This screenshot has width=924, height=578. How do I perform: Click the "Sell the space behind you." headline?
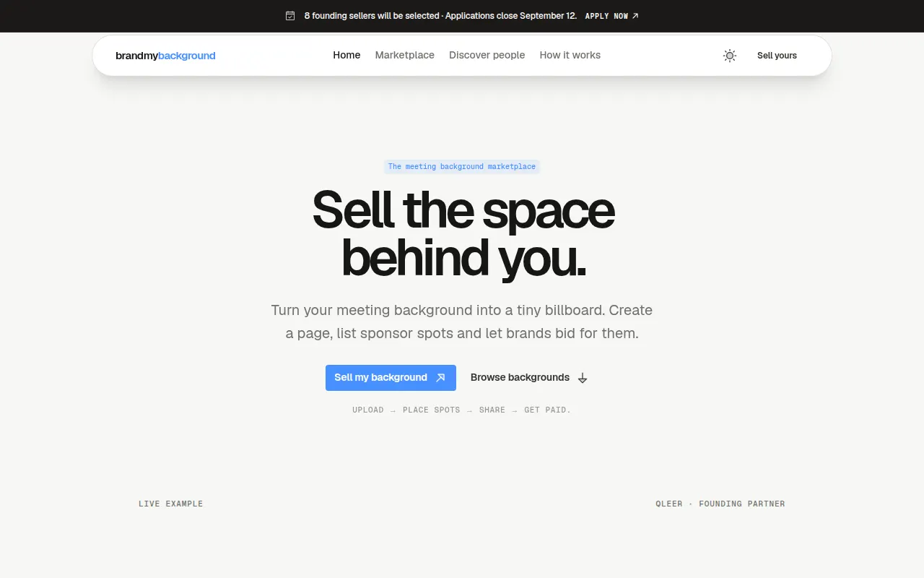coord(463,233)
